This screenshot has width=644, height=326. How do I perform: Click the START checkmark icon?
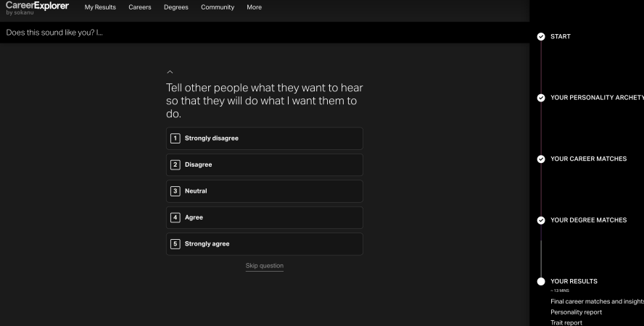tap(540, 35)
